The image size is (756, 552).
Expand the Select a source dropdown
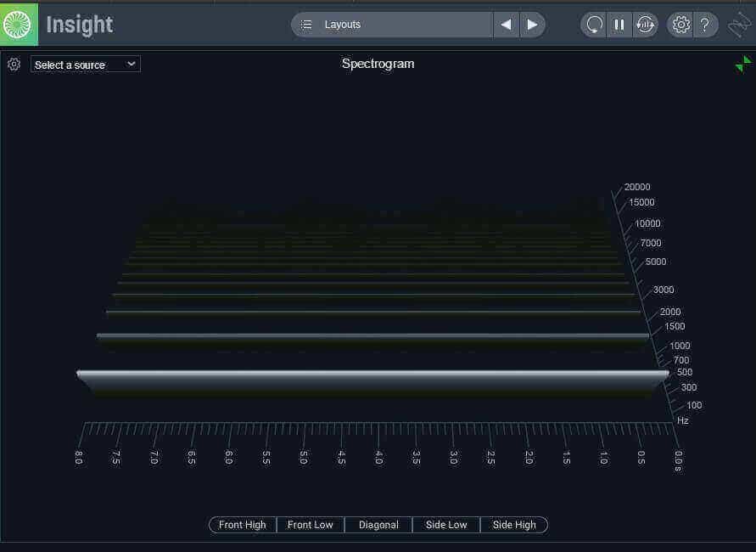[86, 65]
